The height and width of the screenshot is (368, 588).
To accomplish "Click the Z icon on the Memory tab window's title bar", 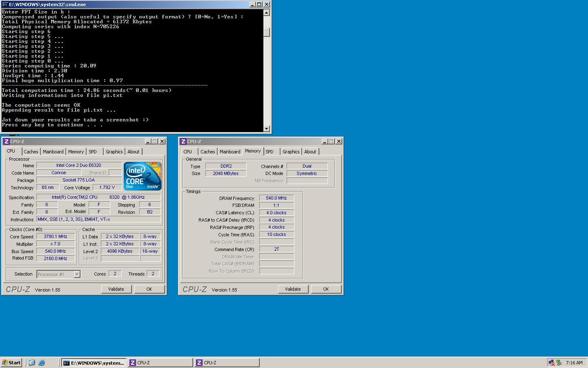I will pos(183,141).
